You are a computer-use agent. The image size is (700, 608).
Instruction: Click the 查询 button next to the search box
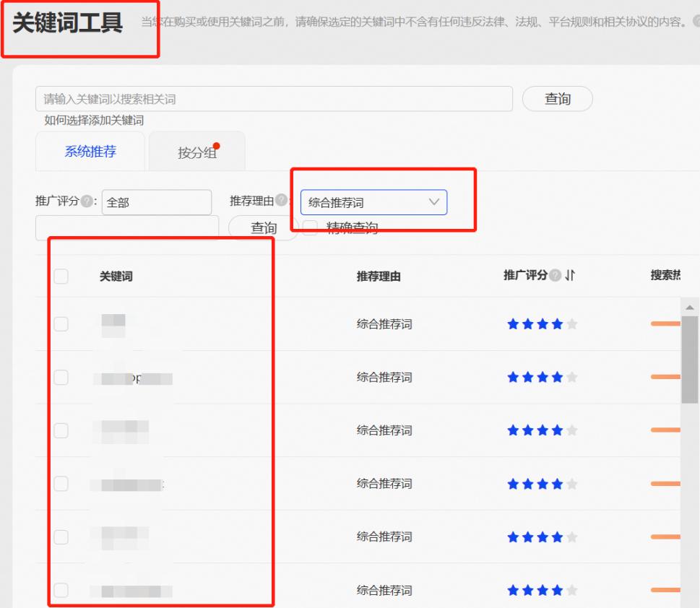(557, 98)
